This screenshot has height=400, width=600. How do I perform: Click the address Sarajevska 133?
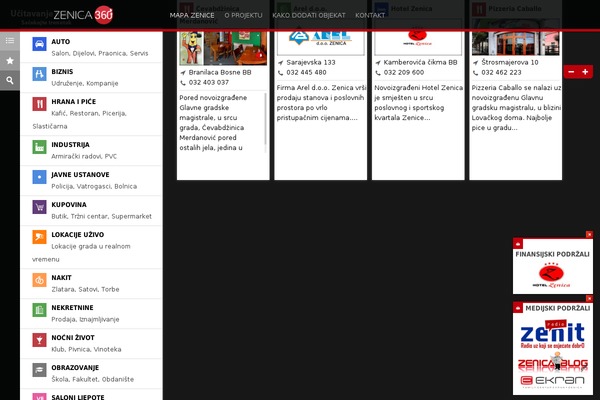[311, 62]
